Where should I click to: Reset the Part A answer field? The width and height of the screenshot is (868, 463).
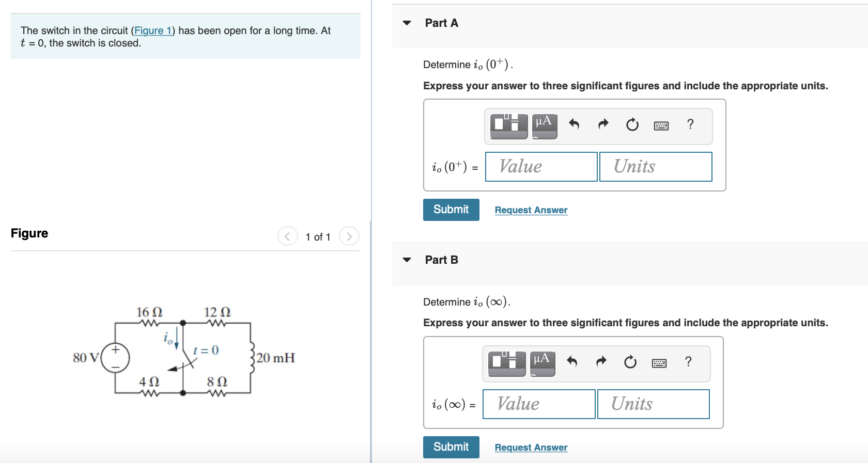click(631, 125)
